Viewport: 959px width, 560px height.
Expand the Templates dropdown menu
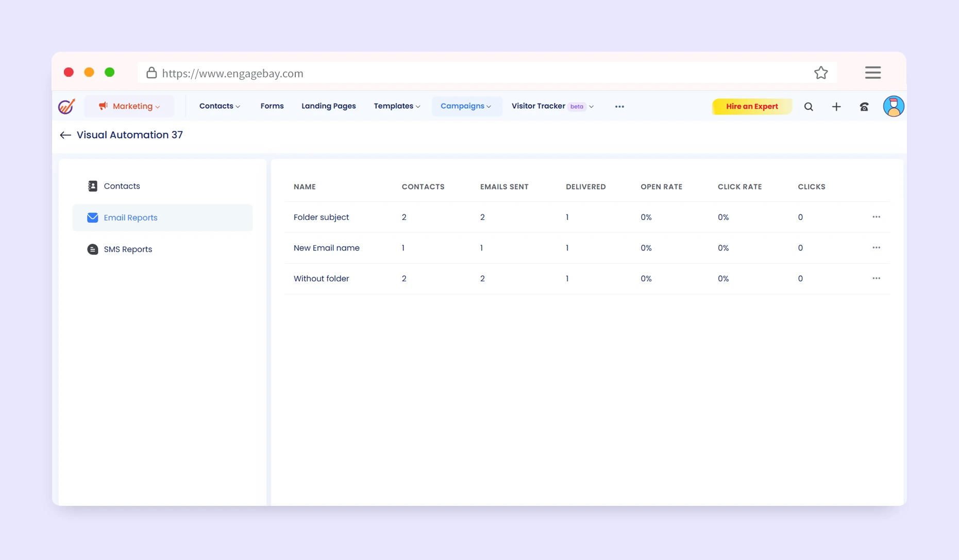[x=397, y=106]
